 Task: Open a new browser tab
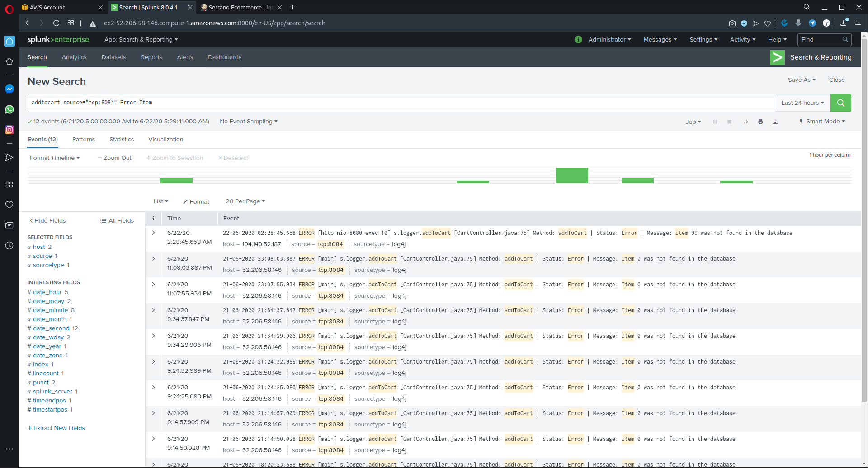(x=293, y=7)
